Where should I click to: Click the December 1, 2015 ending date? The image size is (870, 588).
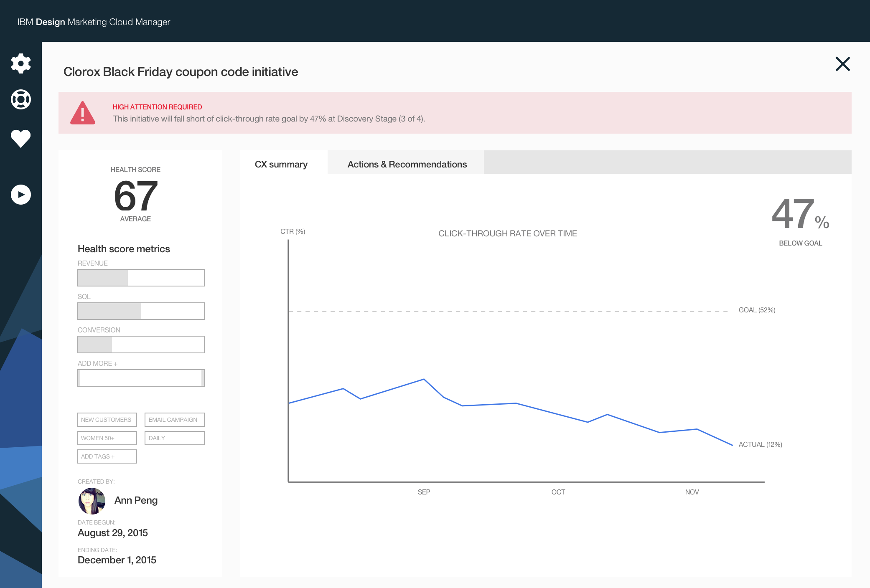[x=117, y=560]
